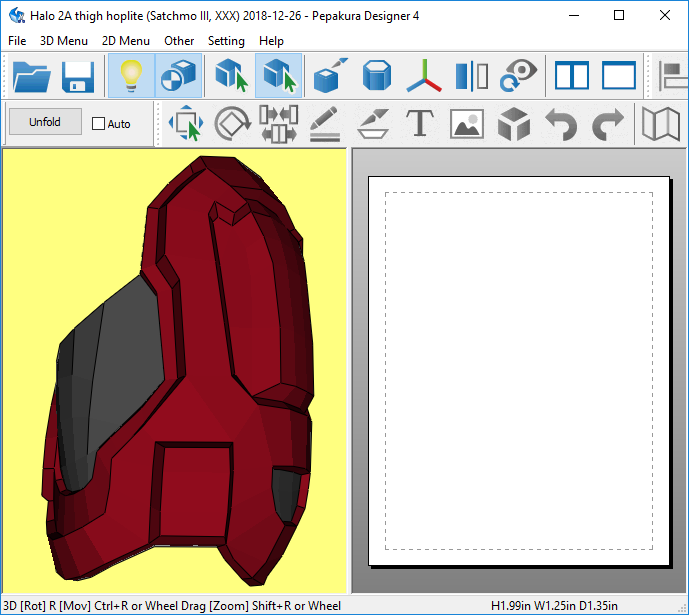Toggle the texture display sphere icon
The height and width of the screenshot is (615, 689).
(179, 77)
